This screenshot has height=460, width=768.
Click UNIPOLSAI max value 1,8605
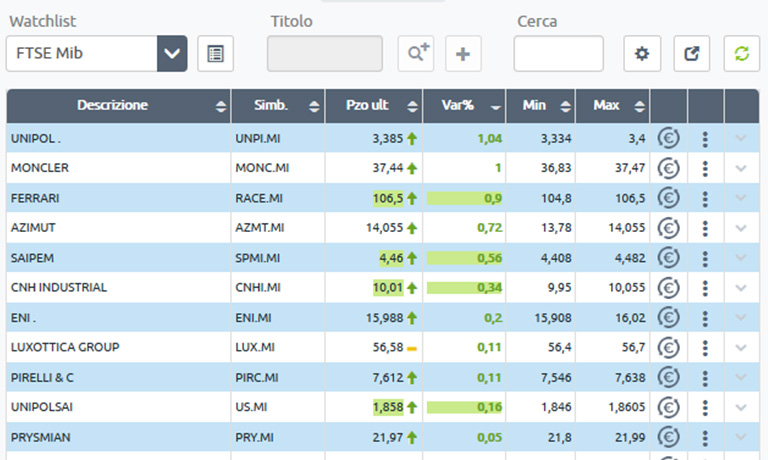pyautogui.click(x=627, y=407)
